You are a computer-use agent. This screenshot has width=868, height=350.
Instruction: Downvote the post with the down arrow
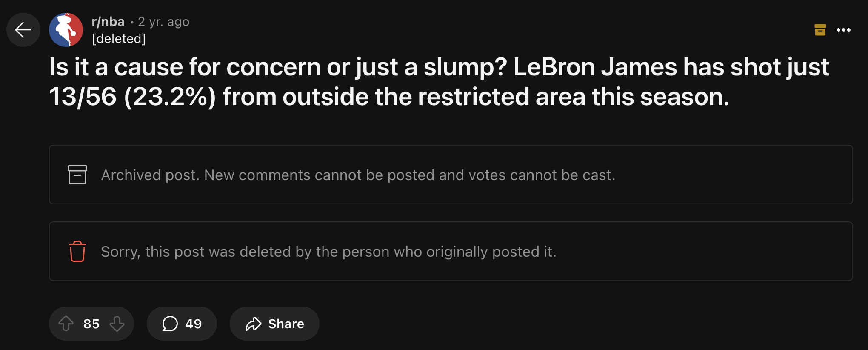117,324
